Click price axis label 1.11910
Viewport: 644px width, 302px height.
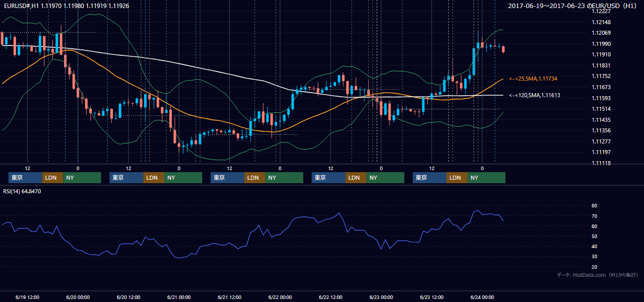pos(602,55)
